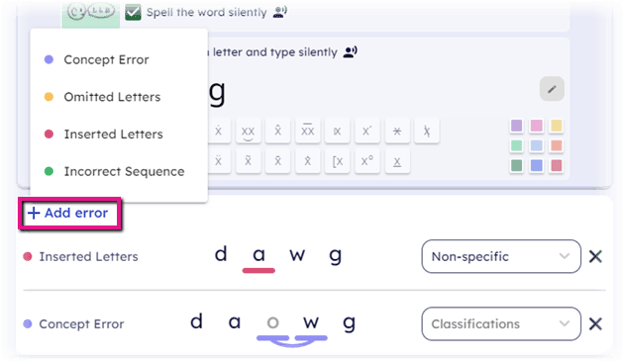
Task: Pick Incorrect Sequence error type
Action: point(124,171)
